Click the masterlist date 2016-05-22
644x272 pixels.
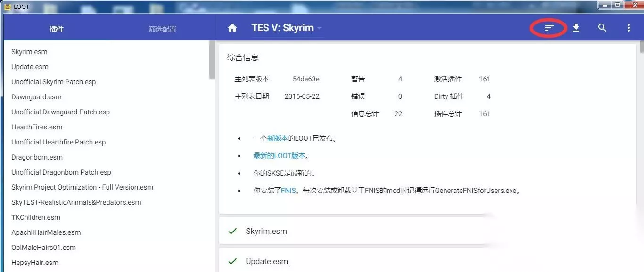tap(302, 96)
